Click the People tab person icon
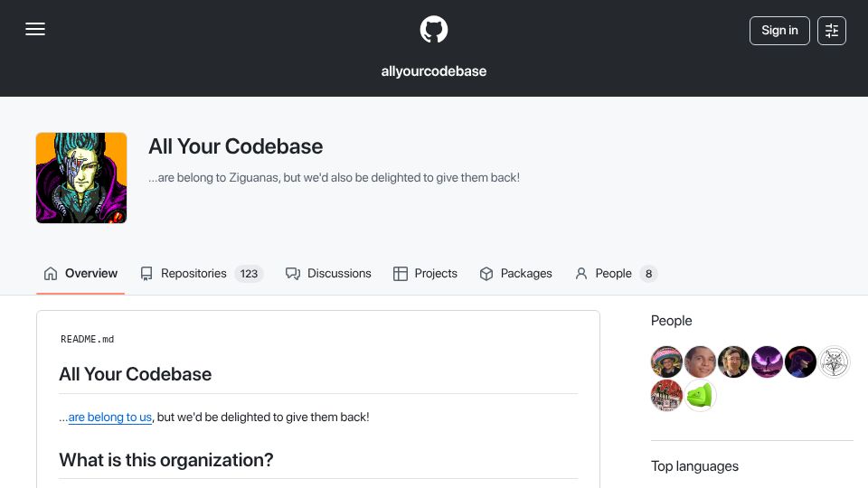Image resolution: width=868 pixels, height=488 pixels. point(581,273)
